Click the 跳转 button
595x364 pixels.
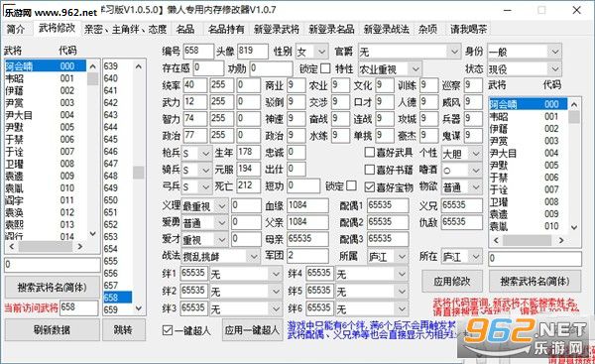[123, 330]
